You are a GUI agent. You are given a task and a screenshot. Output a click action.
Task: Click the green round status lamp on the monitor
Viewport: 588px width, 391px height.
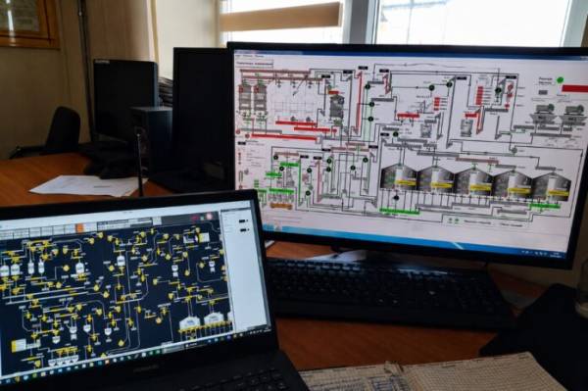coord(560,79)
